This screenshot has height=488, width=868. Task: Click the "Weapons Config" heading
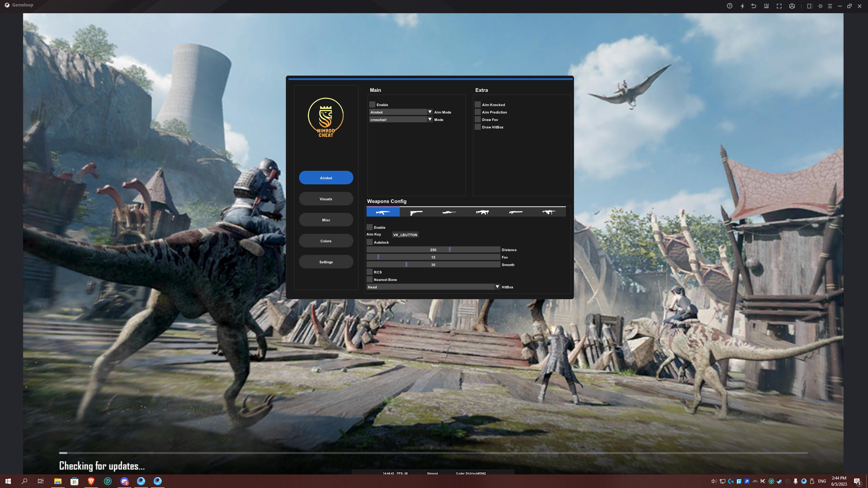pos(387,201)
